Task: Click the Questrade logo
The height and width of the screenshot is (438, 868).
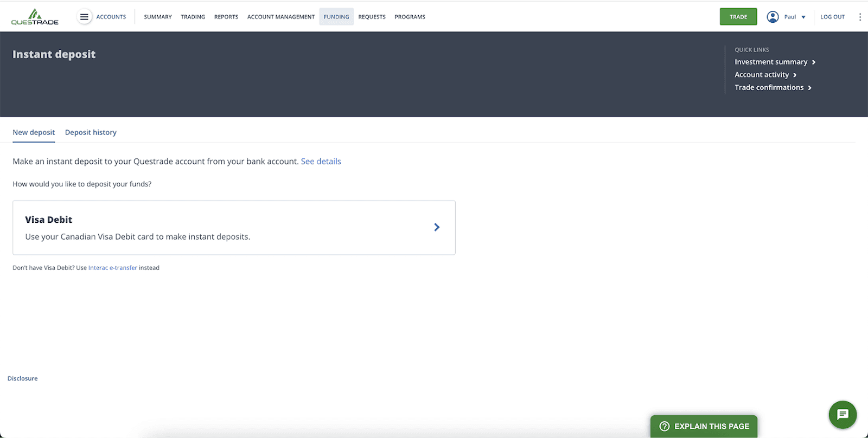Action: pyautogui.click(x=35, y=17)
